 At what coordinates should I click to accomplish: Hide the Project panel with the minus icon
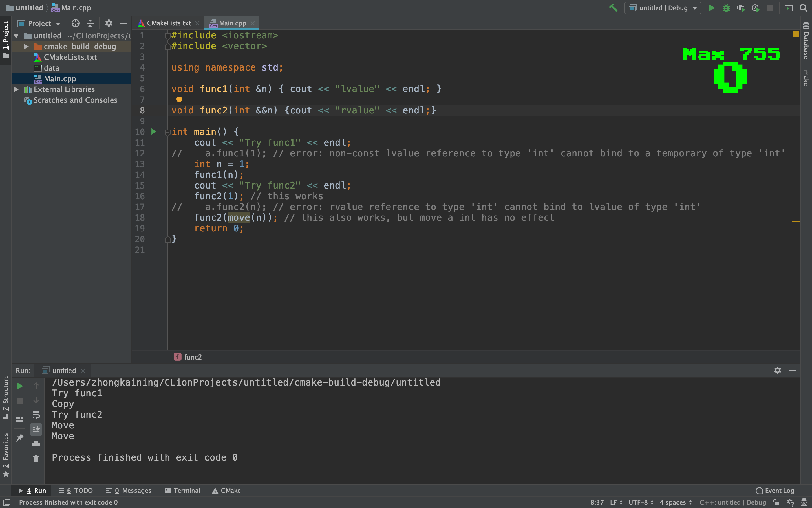click(x=123, y=23)
